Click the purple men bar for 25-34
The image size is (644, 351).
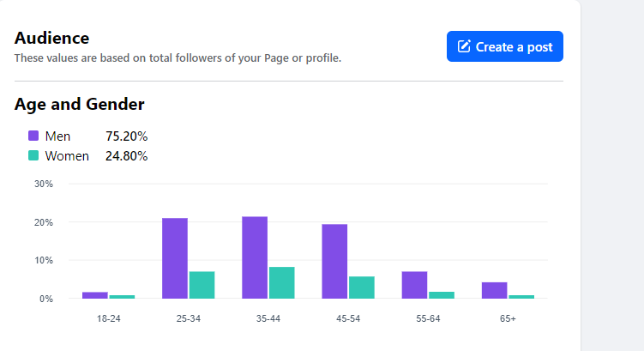click(x=175, y=258)
